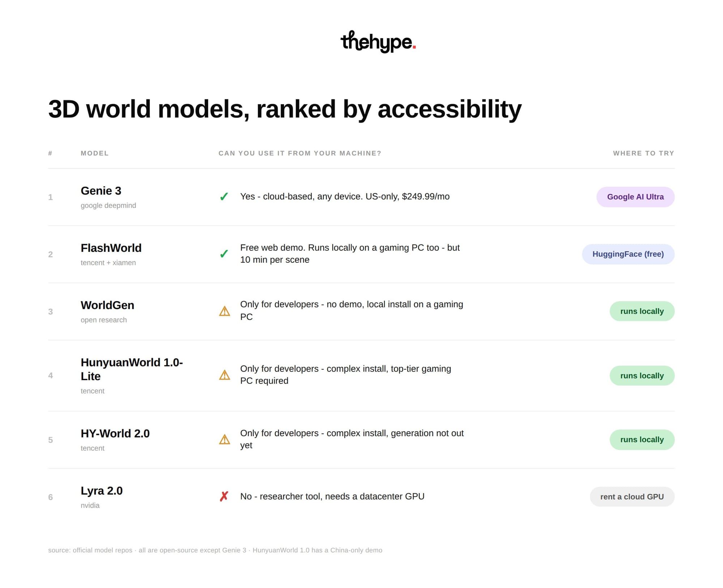
Task: Select the Lyra 2.0 model name
Action: tap(102, 491)
